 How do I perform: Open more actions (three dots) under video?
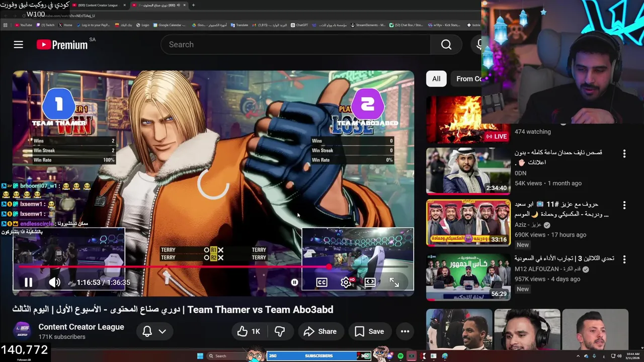pos(405,331)
